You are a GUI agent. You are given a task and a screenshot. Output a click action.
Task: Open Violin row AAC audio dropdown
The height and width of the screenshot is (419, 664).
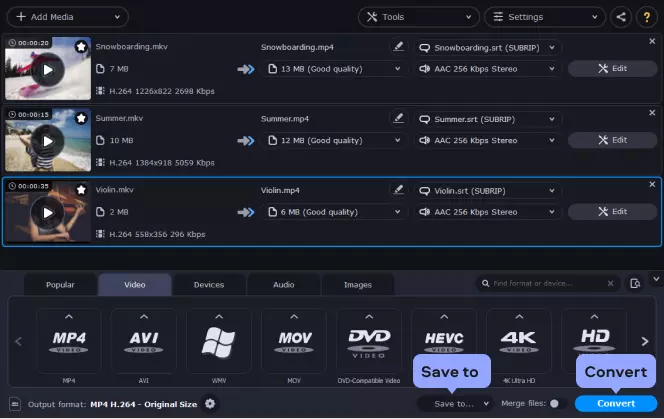coord(487,212)
